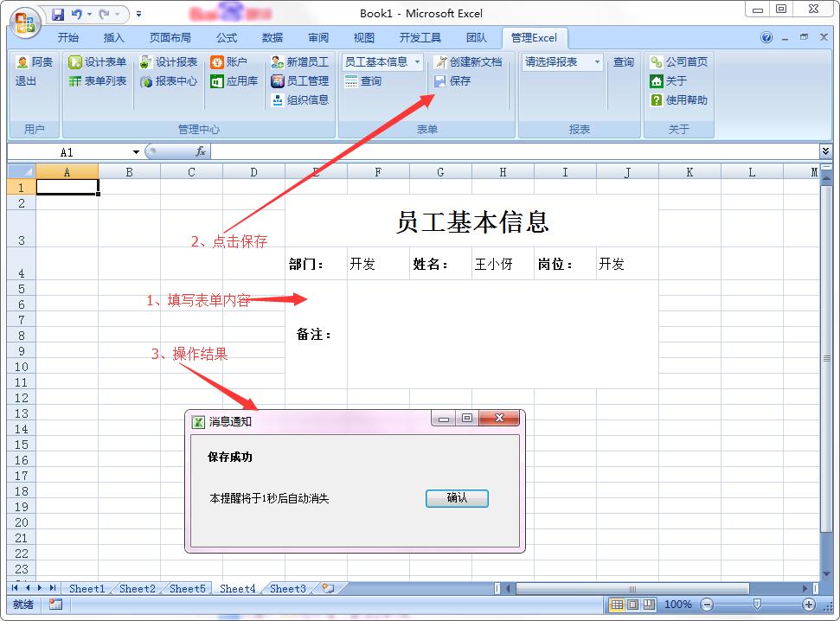Open the 应用库 application library
The width and height of the screenshot is (840, 621).
234,81
